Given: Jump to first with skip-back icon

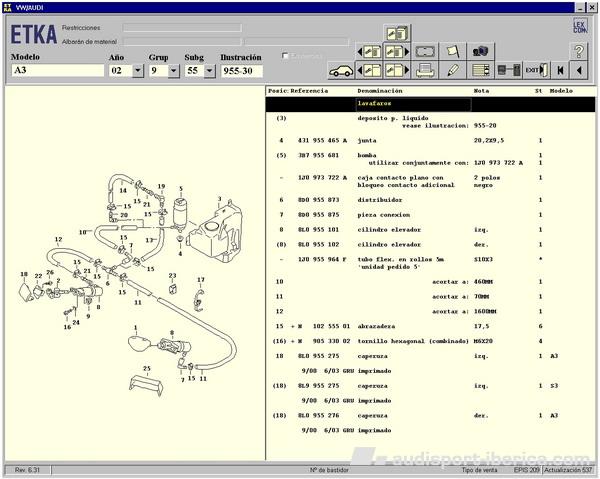Looking at the screenshot, I should tap(561, 71).
